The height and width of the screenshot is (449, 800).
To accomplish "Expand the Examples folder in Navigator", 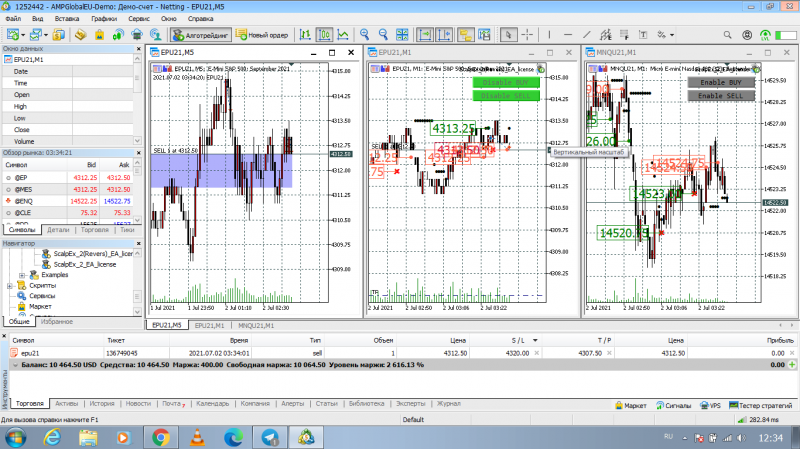I will (x=22, y=275).
